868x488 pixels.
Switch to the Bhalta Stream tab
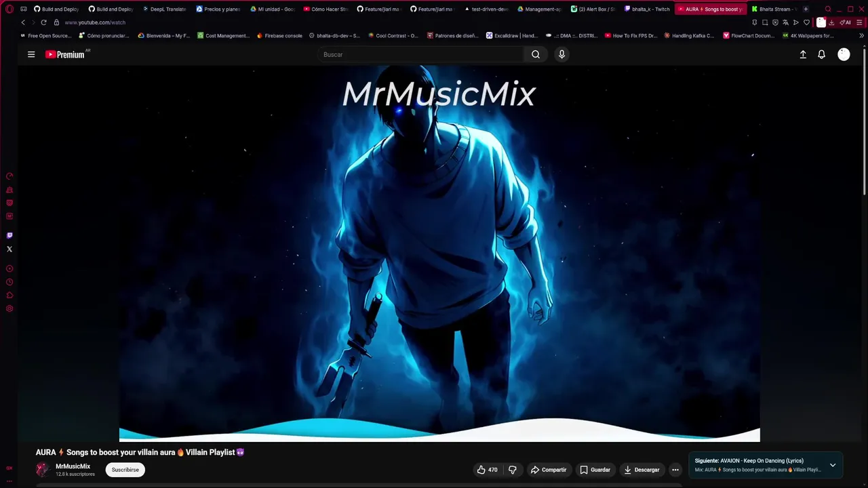click(774, 9)
